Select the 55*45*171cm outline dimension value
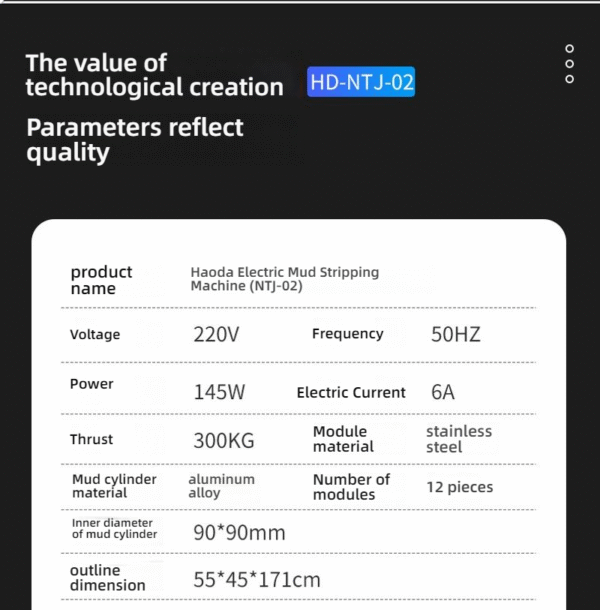The width and height of the screenshot is (600, 610). coord(257,580)
